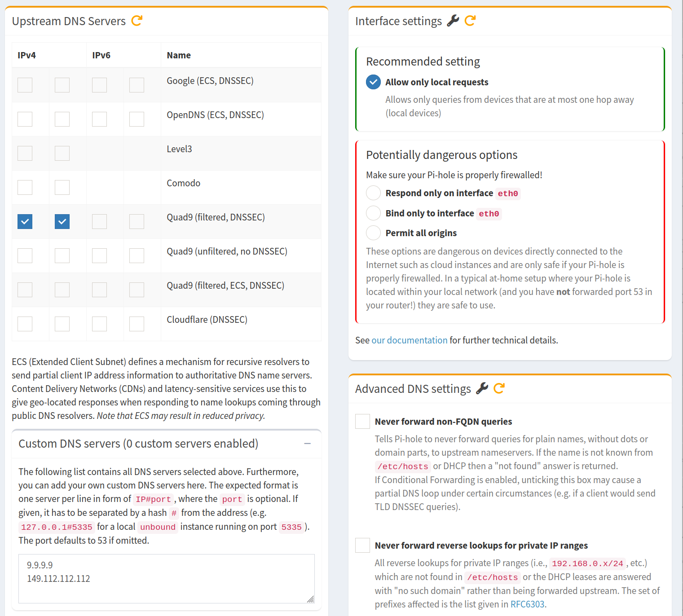Open Advanced DNS settings wrench options
The width and height of the screenshot is (683, 616).
coord(482,387)
